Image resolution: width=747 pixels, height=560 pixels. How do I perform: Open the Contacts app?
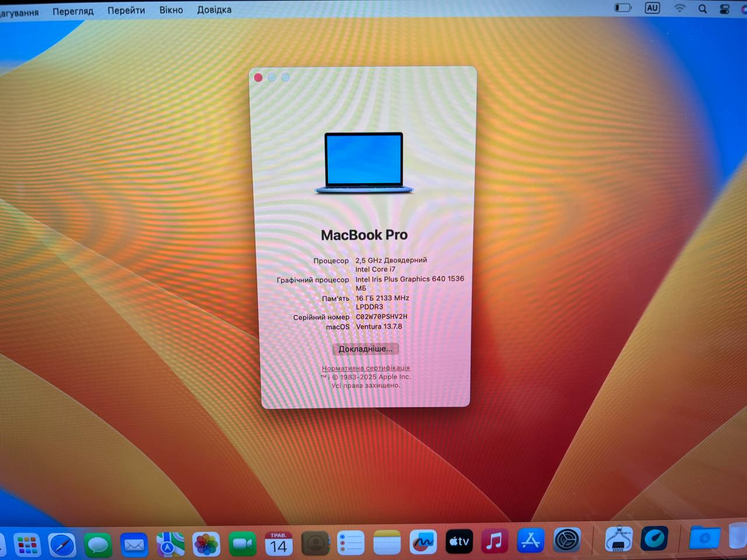315,543
